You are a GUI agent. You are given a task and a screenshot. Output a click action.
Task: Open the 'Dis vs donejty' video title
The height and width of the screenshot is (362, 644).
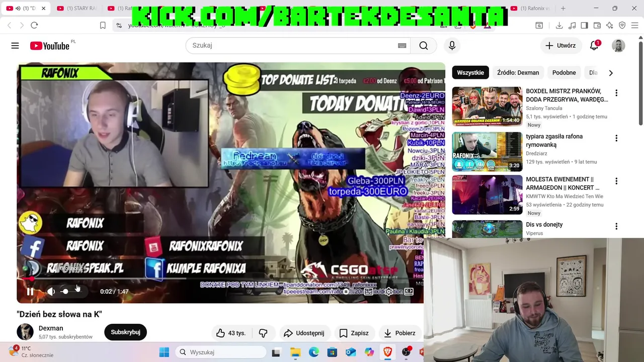pyautogui.click(x=544, y=225)
